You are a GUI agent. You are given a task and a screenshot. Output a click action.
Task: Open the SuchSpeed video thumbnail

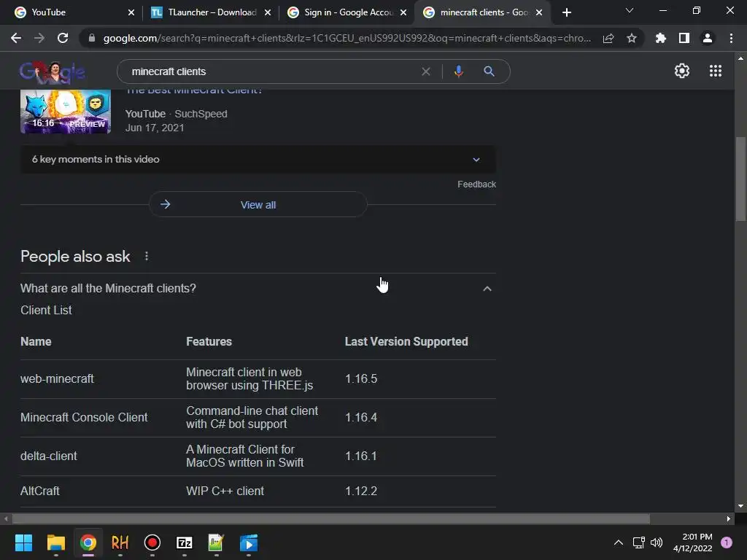point(66,112)
